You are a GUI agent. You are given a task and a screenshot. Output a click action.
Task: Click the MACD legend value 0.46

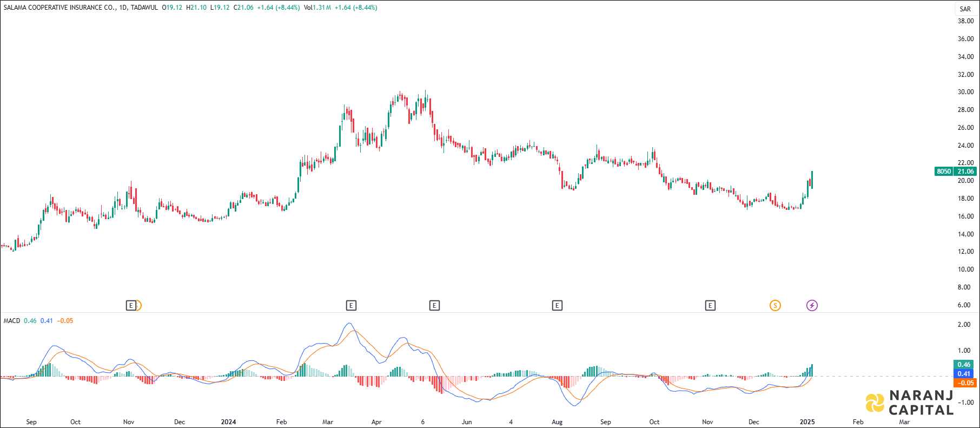[30, 321]
